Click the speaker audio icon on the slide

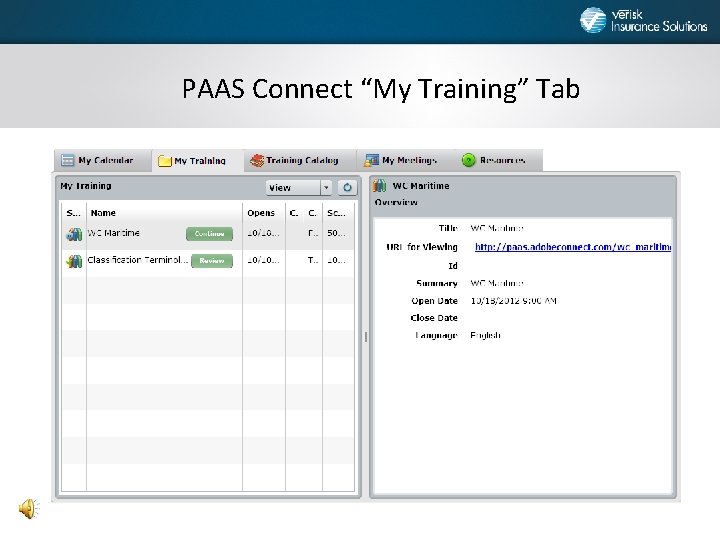29,509
